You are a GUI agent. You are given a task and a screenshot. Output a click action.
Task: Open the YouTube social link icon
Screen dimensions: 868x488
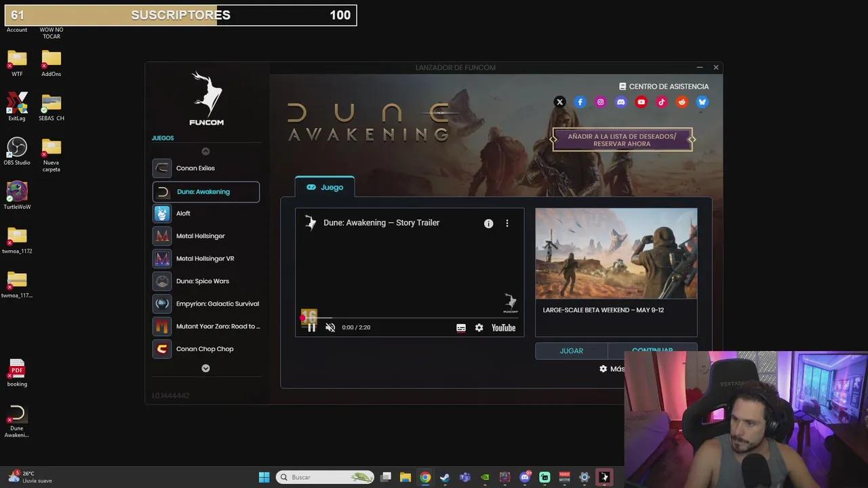point(641,102)
